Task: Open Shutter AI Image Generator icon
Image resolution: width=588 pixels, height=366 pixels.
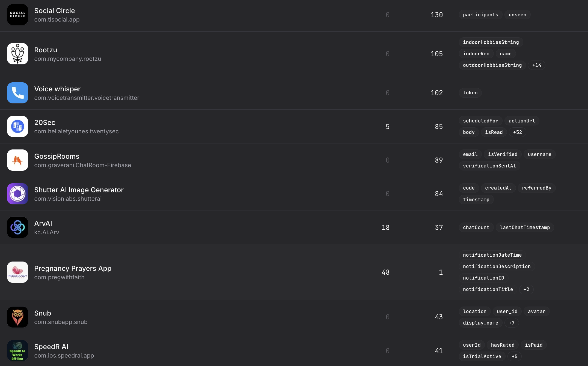Action: tap(17, 194)
